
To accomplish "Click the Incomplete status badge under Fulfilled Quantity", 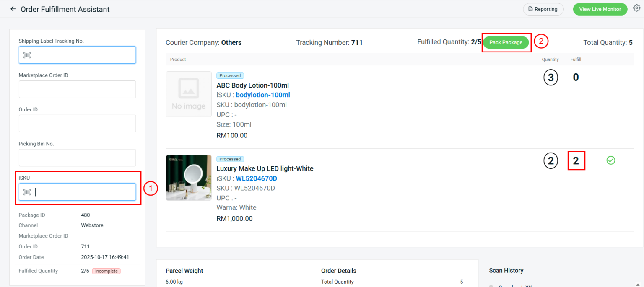I will (x=106, y=271).
